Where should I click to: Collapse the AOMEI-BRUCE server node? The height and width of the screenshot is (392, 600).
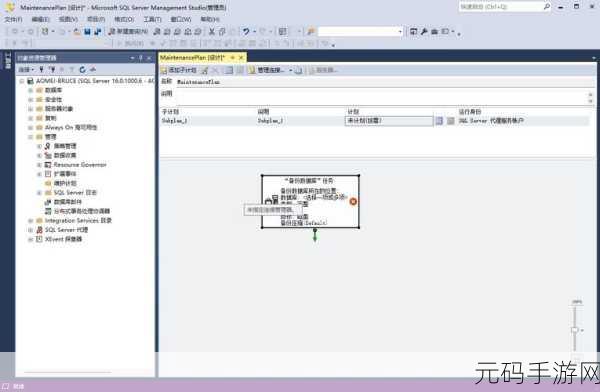(22, 81)
